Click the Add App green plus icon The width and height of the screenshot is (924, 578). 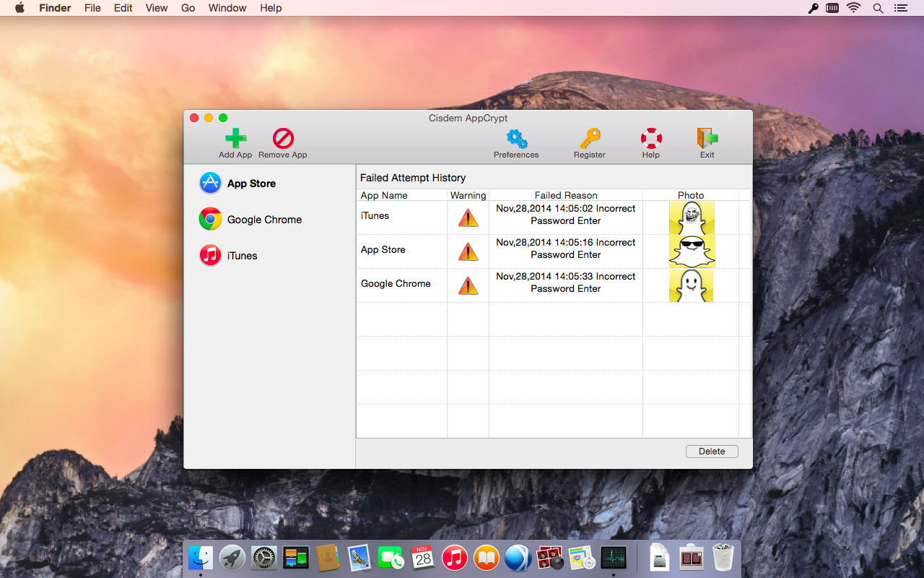coord(235,138)
